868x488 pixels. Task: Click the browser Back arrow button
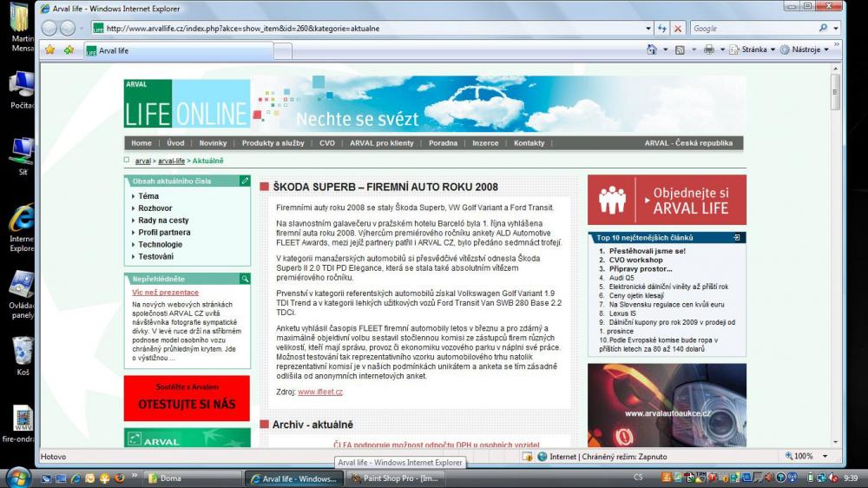pyautogui.click(x=49, y=28)
